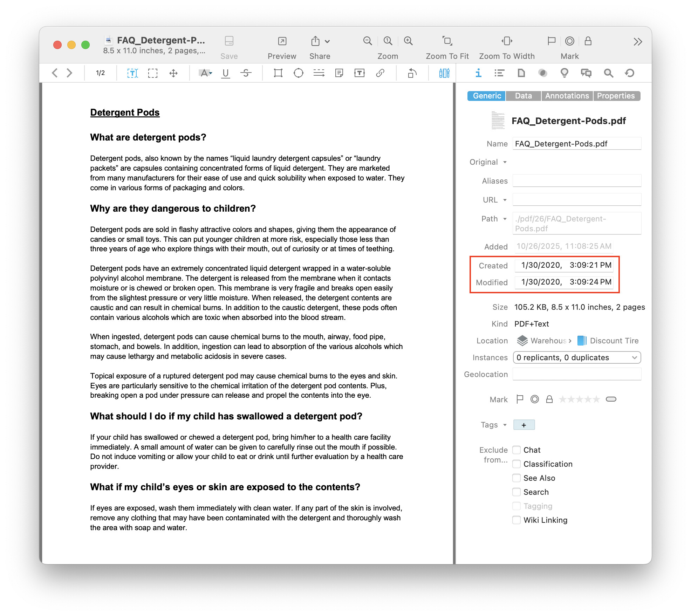Click the link annotation tool icon

coord(380,73)
